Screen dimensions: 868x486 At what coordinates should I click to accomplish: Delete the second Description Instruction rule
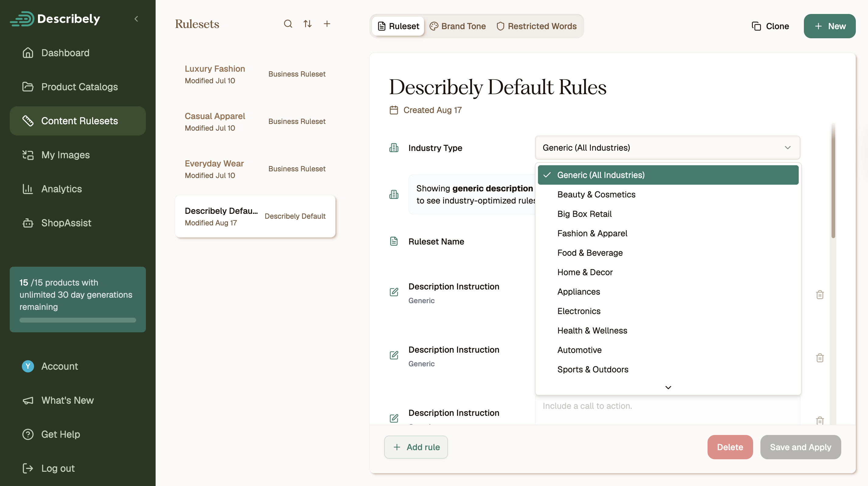point(820,358)
